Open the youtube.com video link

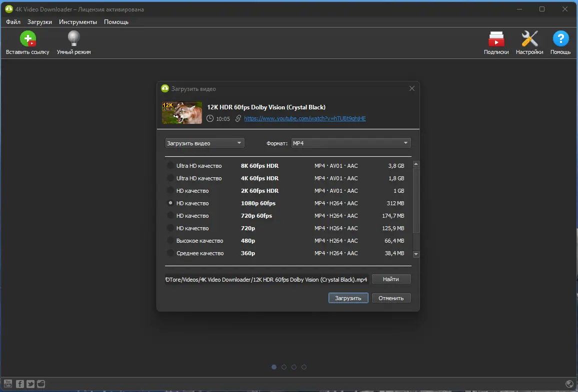[x=305, y=118]
